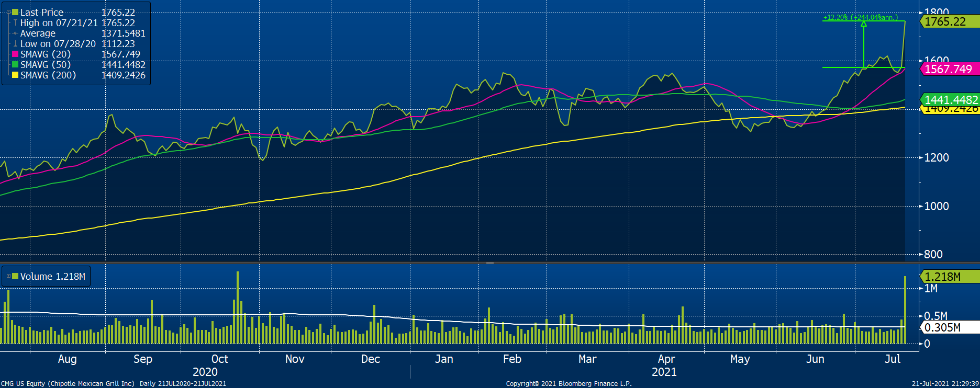The image size is (980, 388).
Task: Click the Last Price olive color swatch
Action: click(x=15, y=12)
